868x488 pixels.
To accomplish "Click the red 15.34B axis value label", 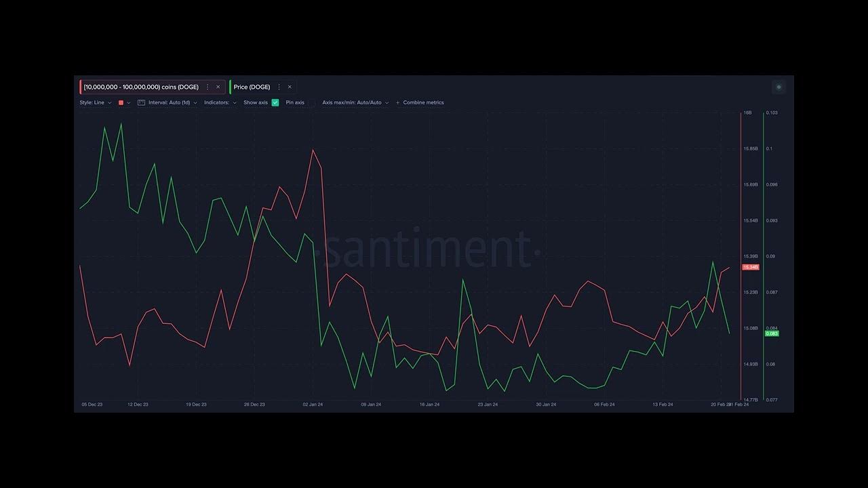I will coord(751,268).
